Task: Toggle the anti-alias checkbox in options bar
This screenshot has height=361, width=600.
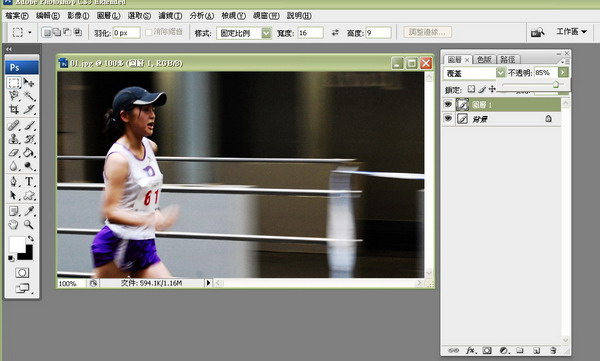Action: (x=149, y=33)
